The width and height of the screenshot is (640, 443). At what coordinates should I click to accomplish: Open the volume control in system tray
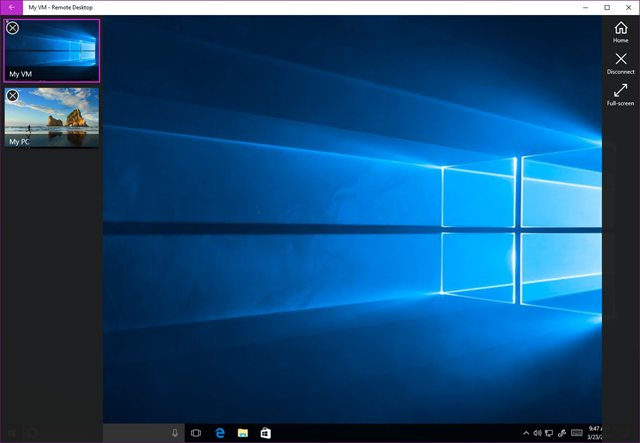coord(537,433)
